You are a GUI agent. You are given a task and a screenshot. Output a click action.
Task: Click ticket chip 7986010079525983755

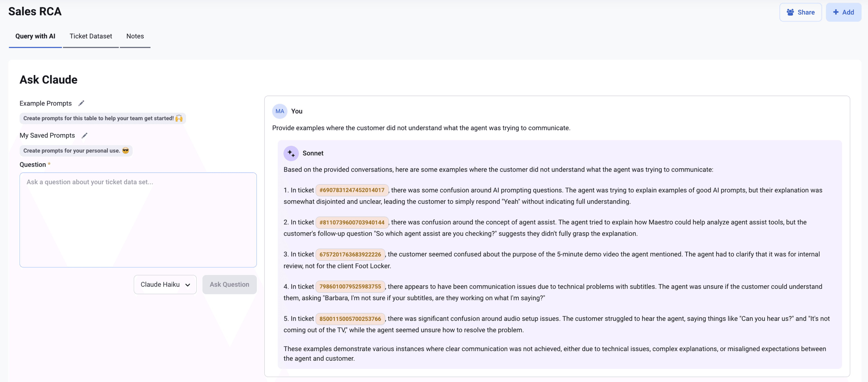tap(350, 286)
